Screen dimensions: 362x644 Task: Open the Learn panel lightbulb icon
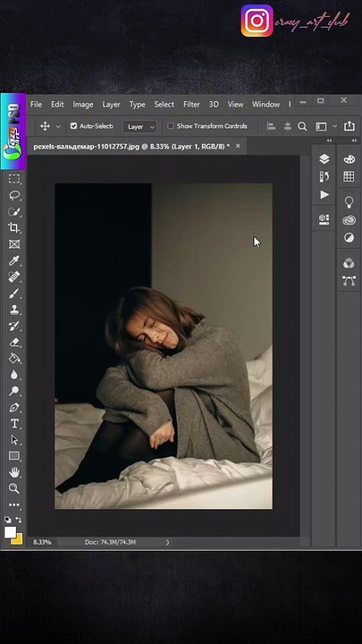point(349,201)
